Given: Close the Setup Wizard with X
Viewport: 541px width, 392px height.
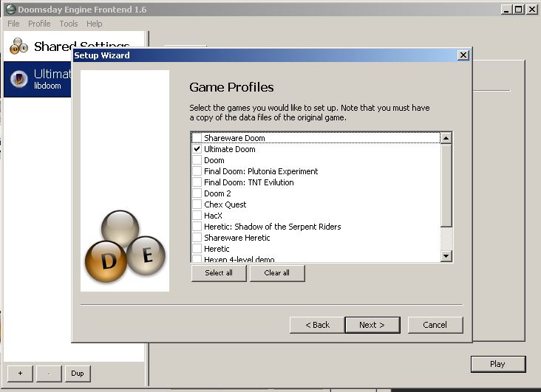Looking at the screenshot, I should [463, 55].
